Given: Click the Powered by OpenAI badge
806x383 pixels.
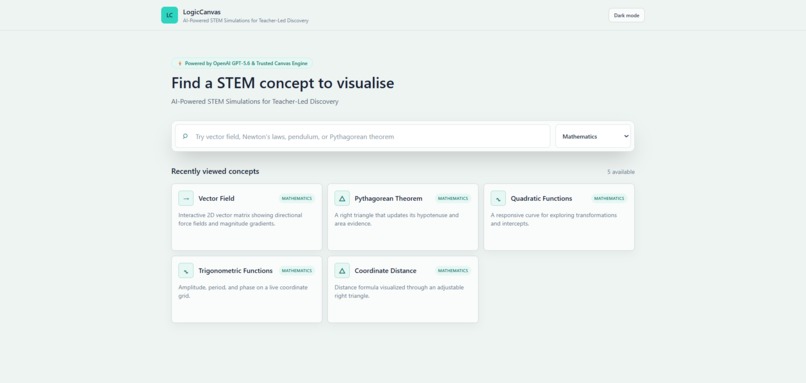Looking at the screenshot, I should [242, 63].
